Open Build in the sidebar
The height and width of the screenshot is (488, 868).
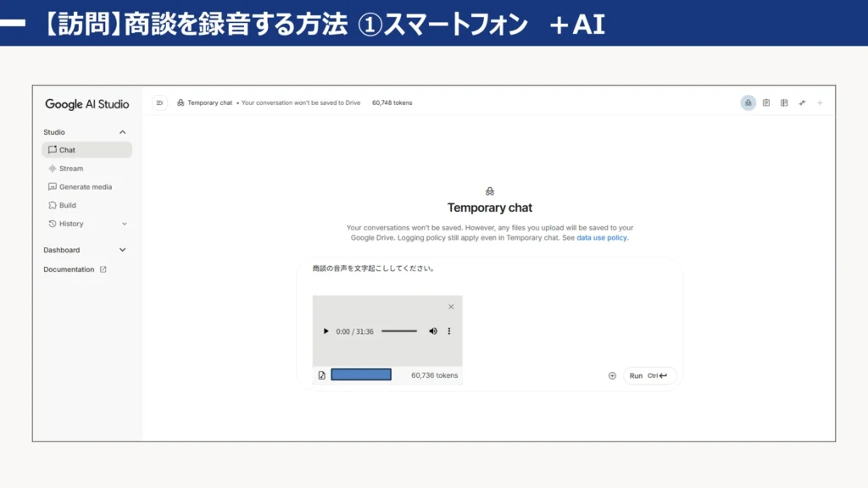[87, 205]
